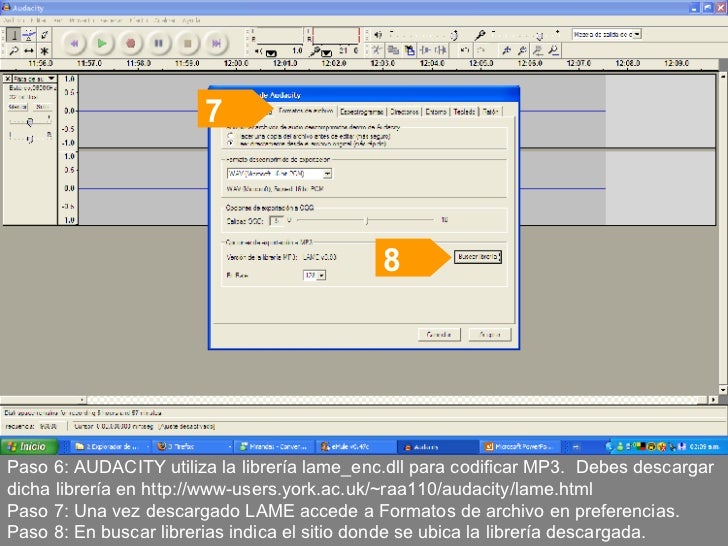Skip to start of track
The width and height of the screenshot is (728, 546).
pos(74,44)
